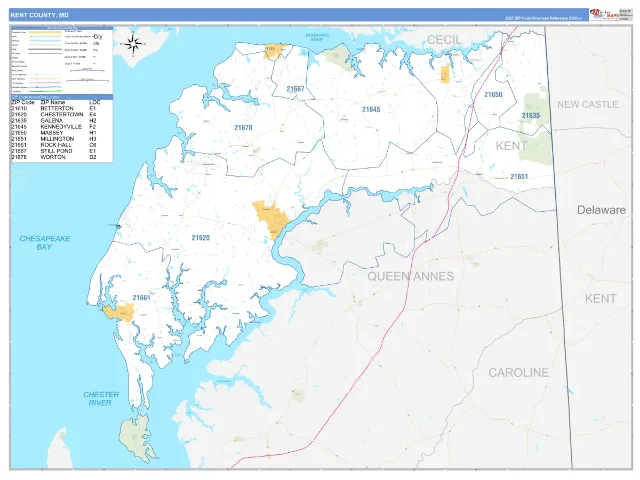Click the green Eastern Neck island at the river mouth
Screen dimensions: 640x480
[x=137, y=439]
